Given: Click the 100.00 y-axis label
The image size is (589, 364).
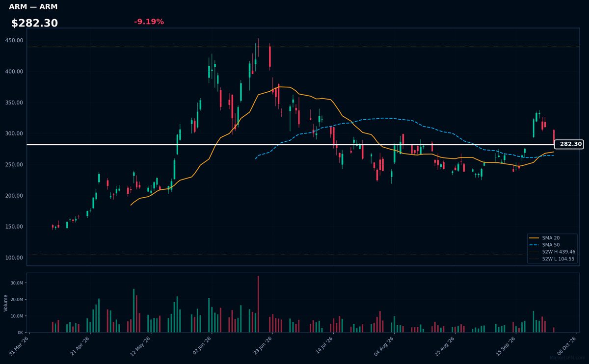Looking at the screenshot, I should click(x=14, y=258).
